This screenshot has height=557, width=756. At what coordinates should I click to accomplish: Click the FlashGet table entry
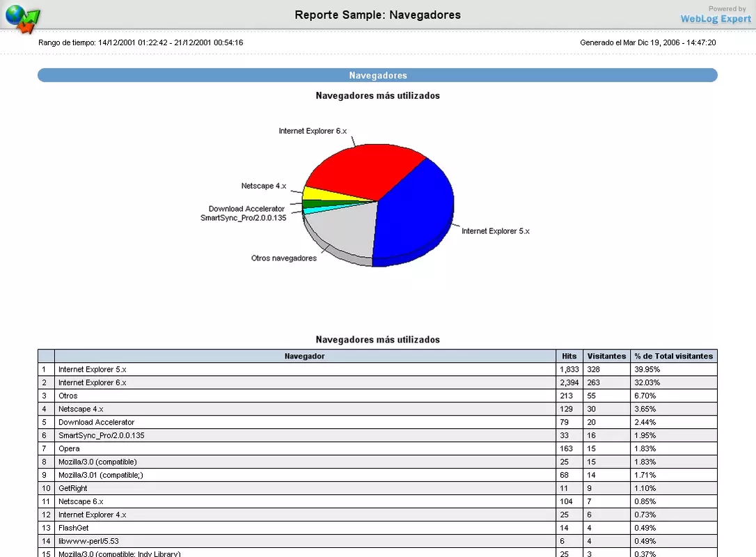pos(73,528)
